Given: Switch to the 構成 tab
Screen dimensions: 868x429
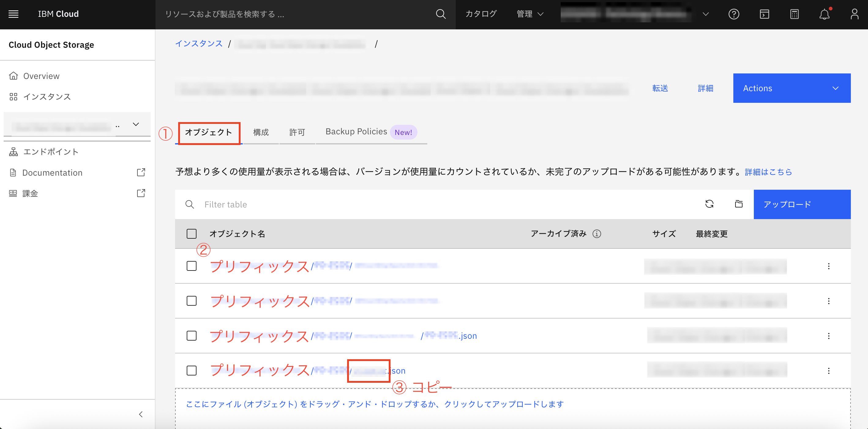Looking at the screenshot, I should tap(260, 132).
